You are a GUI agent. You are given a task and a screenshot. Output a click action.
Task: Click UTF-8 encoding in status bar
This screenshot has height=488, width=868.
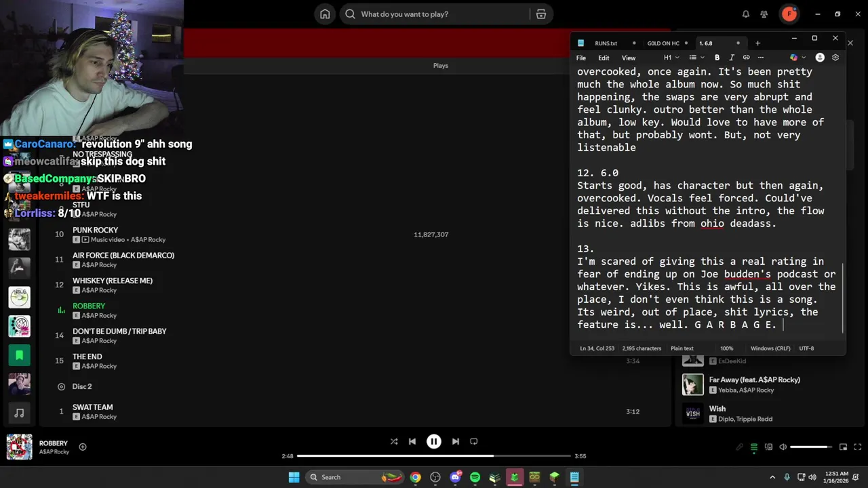point(806,348)
